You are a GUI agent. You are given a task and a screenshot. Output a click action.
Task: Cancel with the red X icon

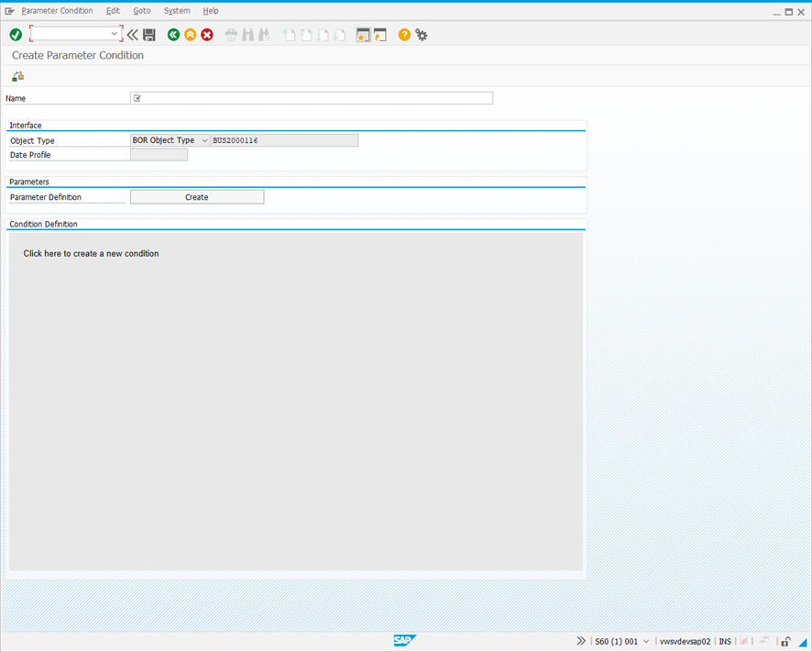pos(207,35)
